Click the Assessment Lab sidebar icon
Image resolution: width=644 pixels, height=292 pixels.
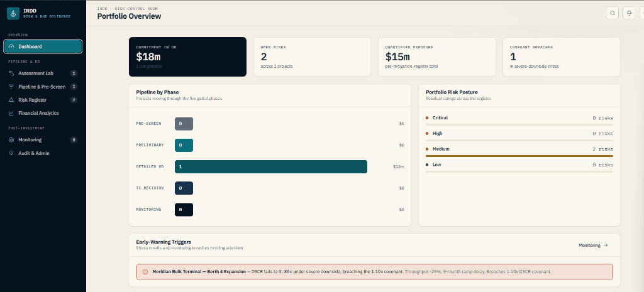[11, 73]
